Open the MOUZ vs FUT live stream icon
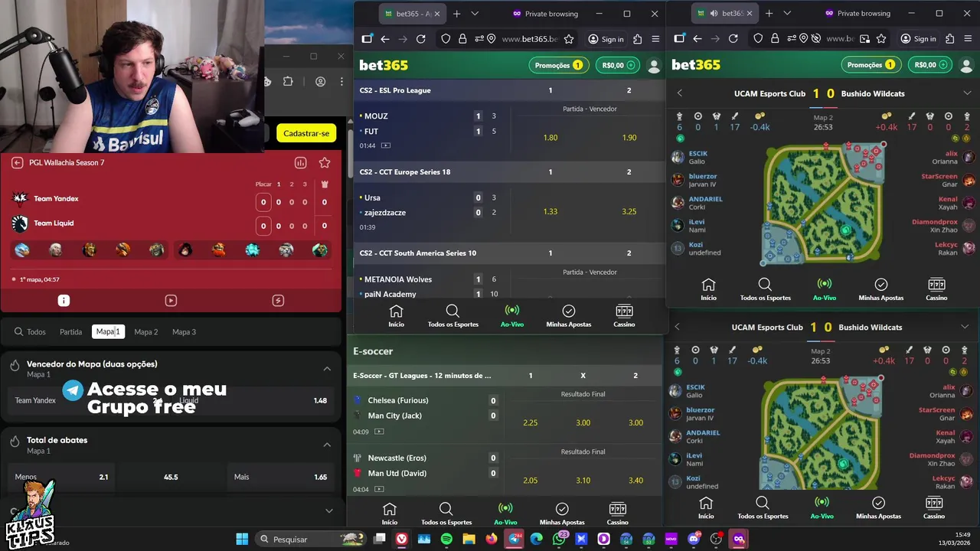 pos(386,145)
